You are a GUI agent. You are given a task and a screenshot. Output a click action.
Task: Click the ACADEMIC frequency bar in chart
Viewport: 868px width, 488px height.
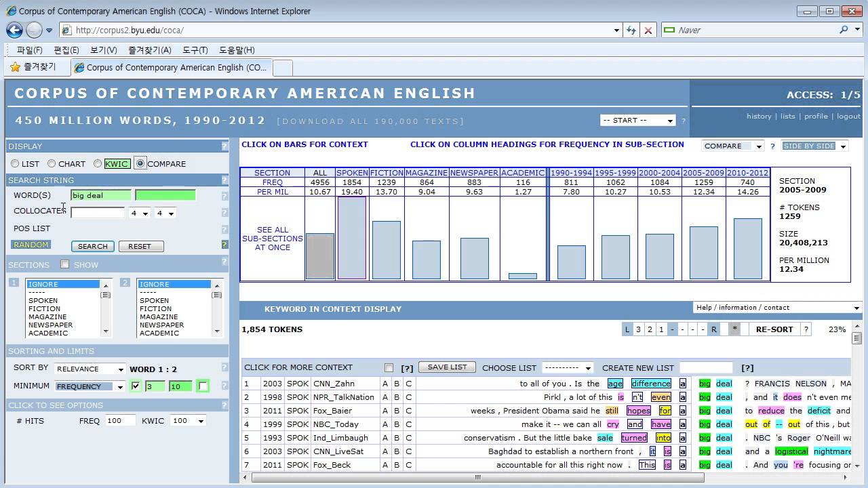tap(522, 276)
